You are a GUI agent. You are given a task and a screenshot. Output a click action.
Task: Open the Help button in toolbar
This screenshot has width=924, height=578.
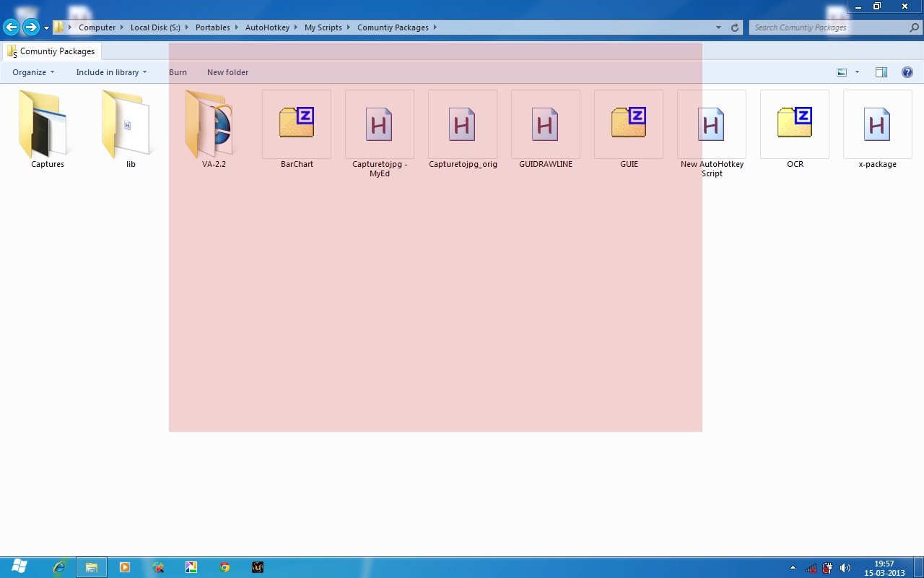907,72
